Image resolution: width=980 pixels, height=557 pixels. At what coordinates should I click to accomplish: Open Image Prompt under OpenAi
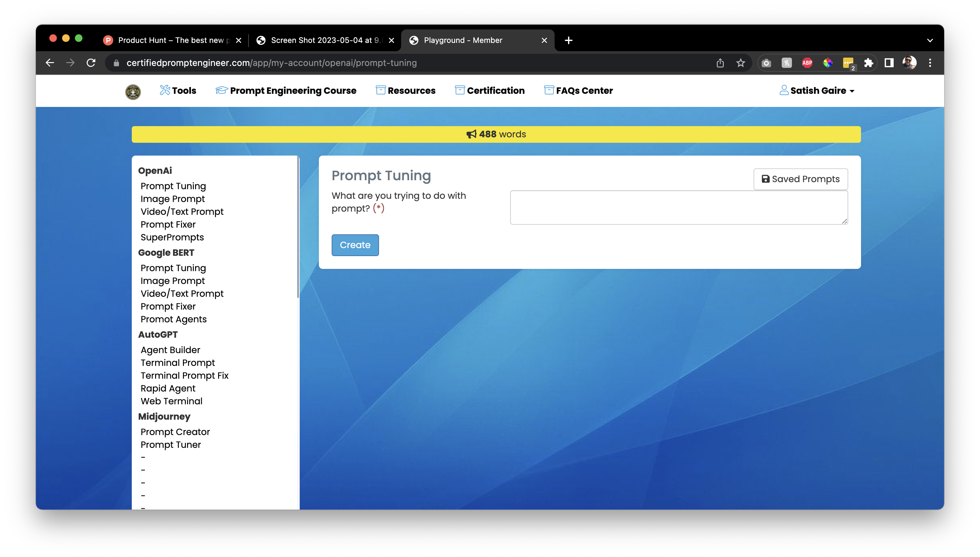click(172, 199)
